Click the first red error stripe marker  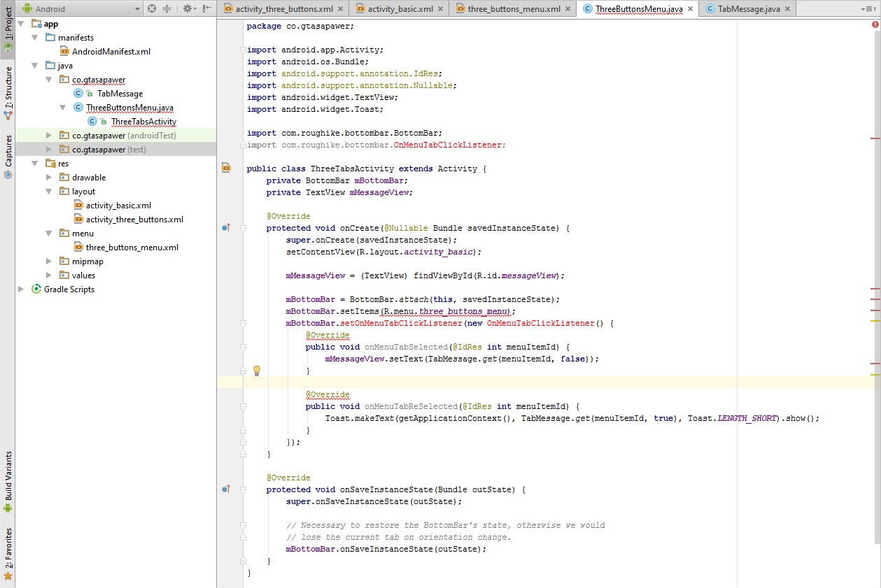pos(875,138)
